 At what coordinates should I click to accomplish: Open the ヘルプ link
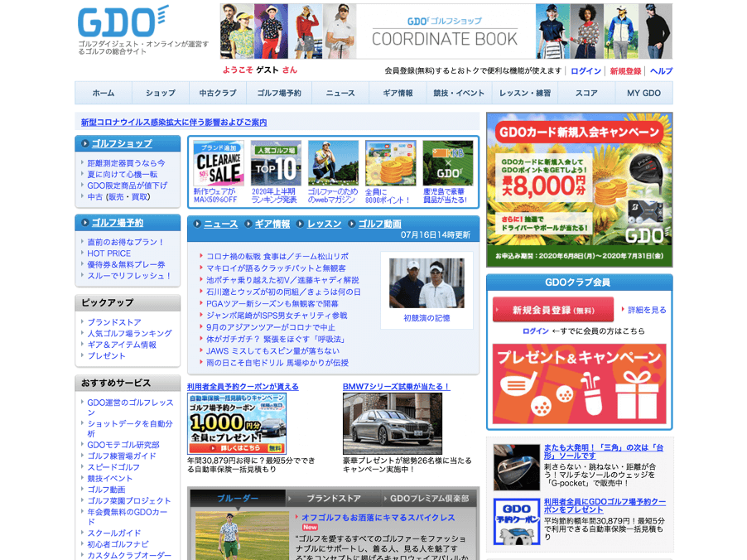[x=661, y=71]
